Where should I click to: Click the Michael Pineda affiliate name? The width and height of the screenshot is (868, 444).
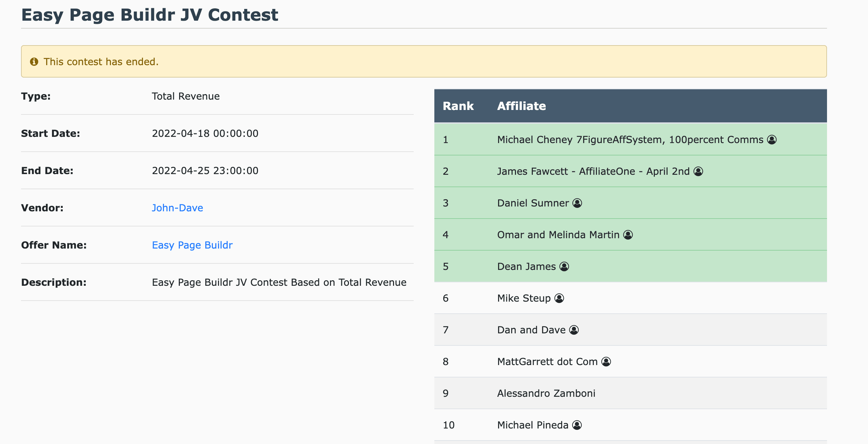533,425
